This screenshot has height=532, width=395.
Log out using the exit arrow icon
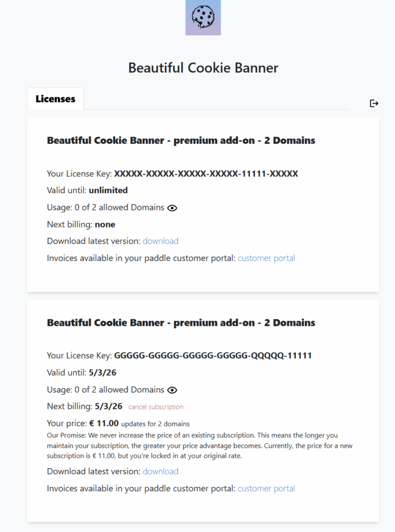374,103
